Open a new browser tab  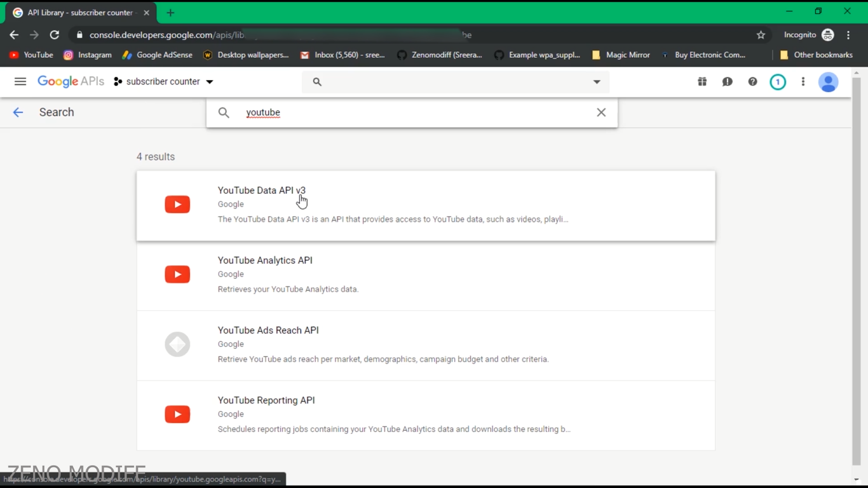(x=170, y=13)
